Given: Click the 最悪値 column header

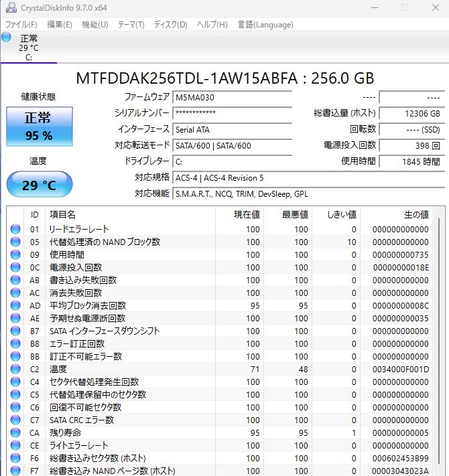Looking at the screenshot, I should 288,215.
